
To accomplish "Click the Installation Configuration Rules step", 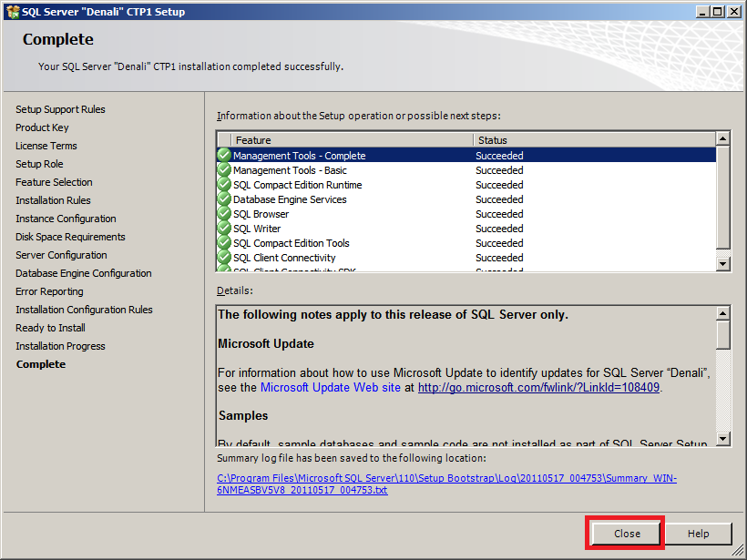I will pos(84,310).
